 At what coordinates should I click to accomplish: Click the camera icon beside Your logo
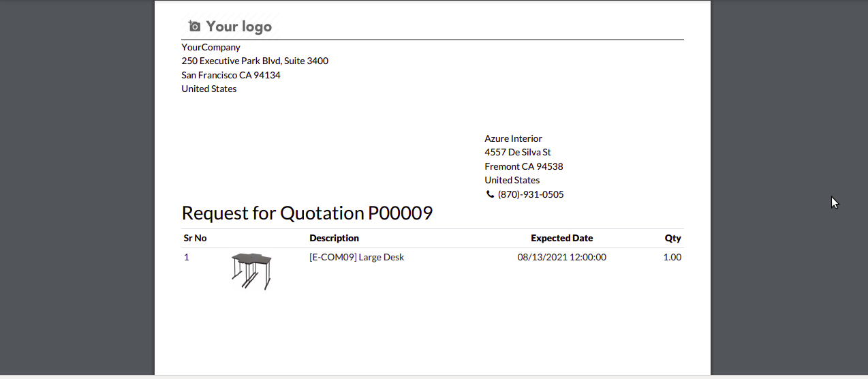(195, 27)
